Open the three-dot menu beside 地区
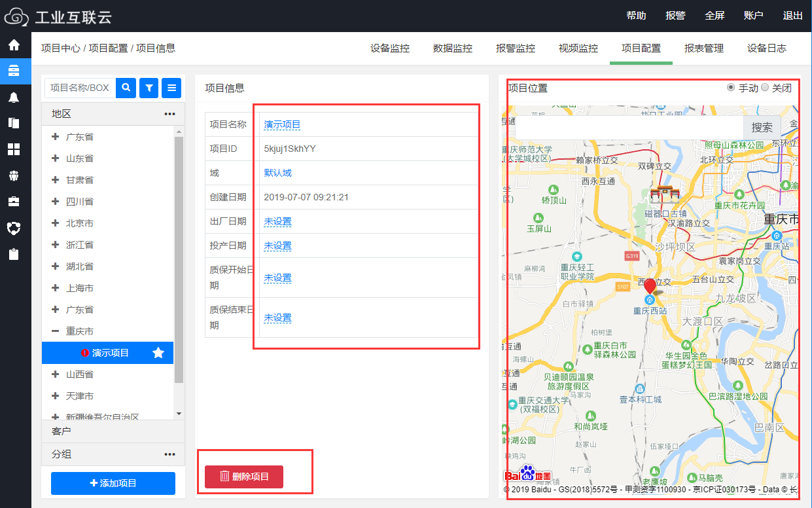Viewport: 812px width, 508px height. click(170, 114)
